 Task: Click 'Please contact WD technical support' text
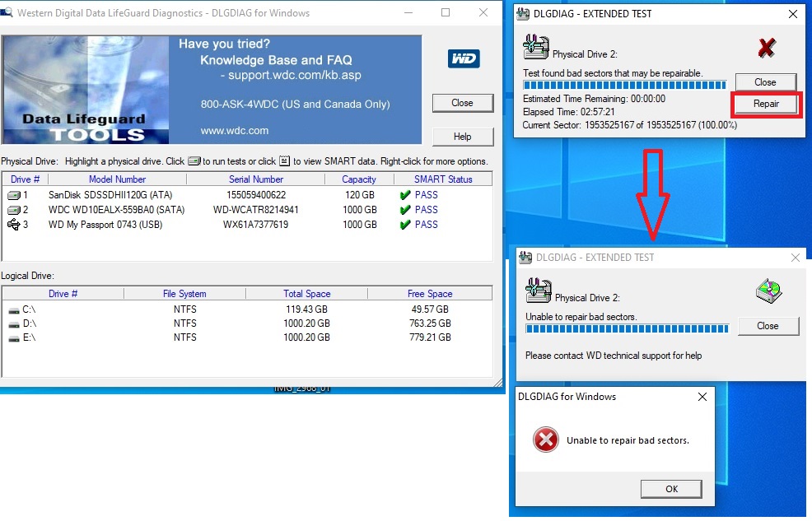point(614,356)
